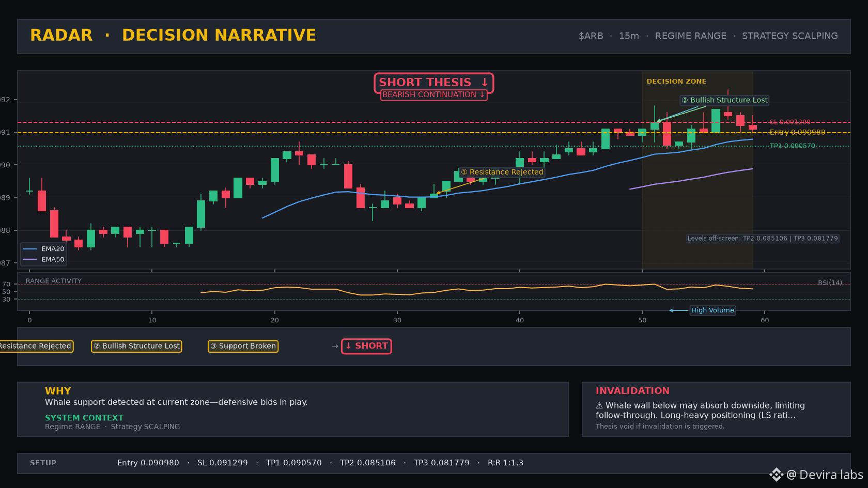
Task: Click the TP1 0.090570 line label on the chart
Action: [792, 146]
